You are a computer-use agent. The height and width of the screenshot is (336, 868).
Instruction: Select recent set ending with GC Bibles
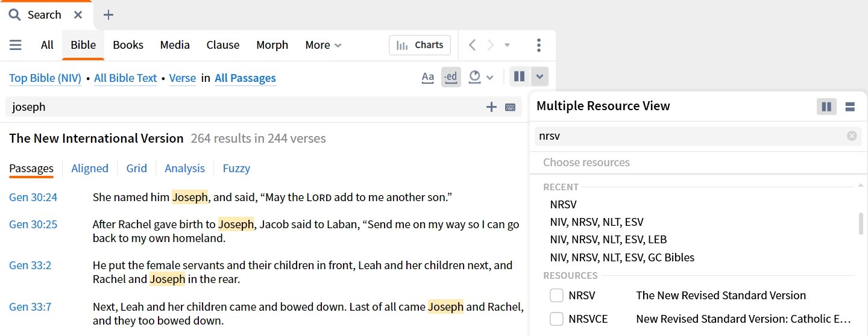(622, 257)
